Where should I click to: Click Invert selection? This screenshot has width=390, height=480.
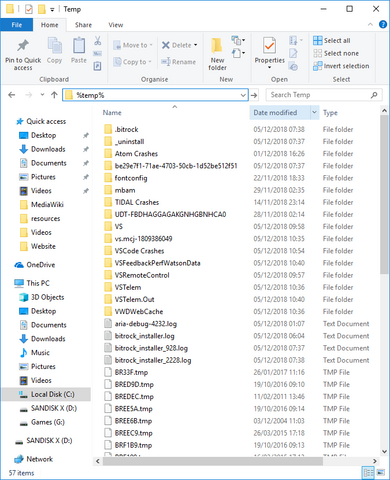tap(341, 66)
